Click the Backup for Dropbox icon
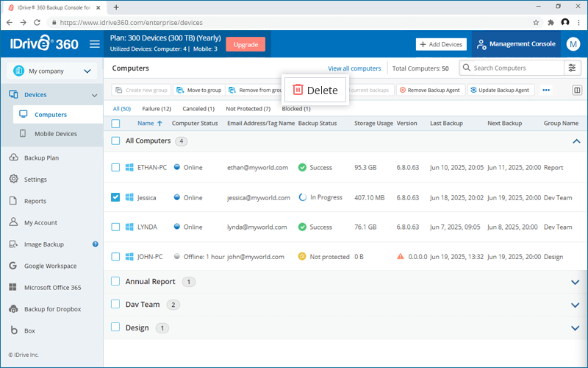The image size is (588, 368). point(13,308)
